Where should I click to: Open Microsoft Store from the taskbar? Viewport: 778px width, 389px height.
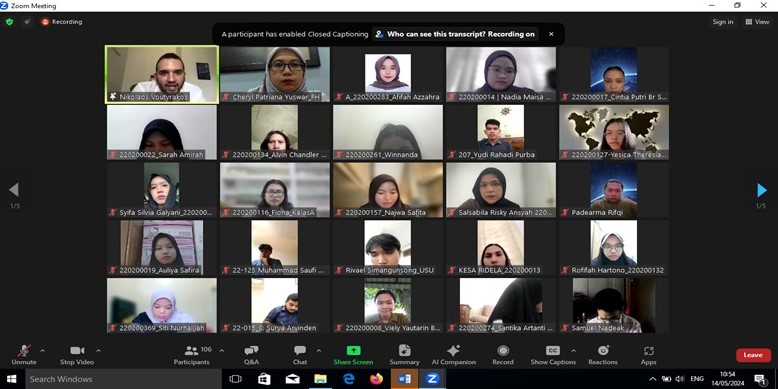click(264, 379)
